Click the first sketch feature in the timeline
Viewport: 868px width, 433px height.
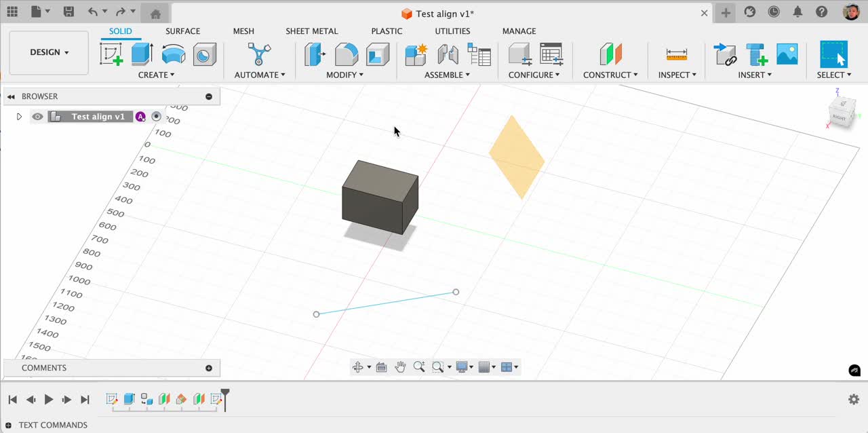[113, 399]
